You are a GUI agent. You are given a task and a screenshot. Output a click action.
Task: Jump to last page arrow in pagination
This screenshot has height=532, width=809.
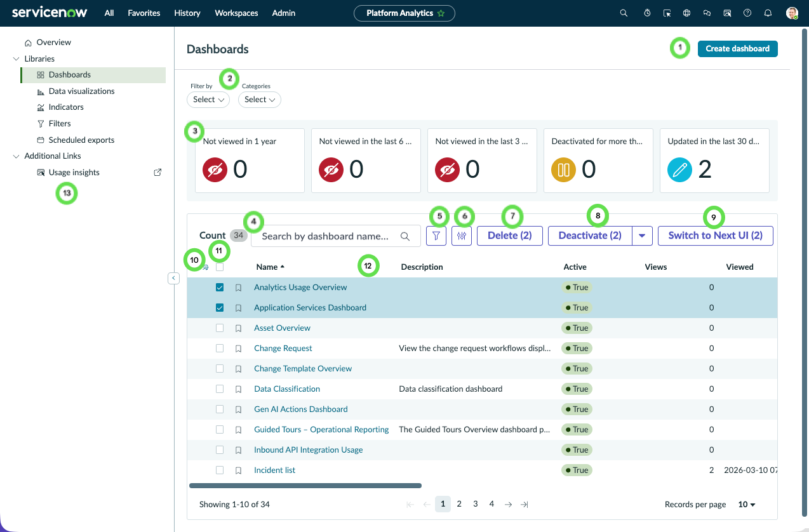pyautogui.click(x=524, y=505)
